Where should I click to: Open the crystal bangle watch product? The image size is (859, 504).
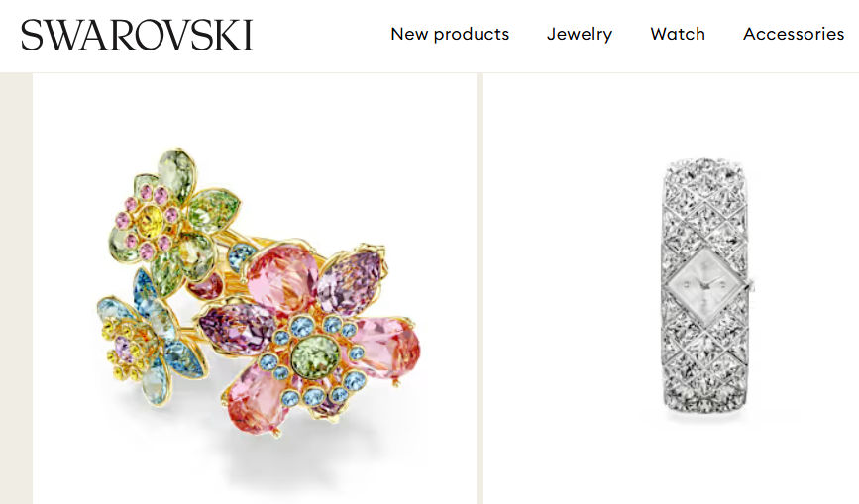671,288
